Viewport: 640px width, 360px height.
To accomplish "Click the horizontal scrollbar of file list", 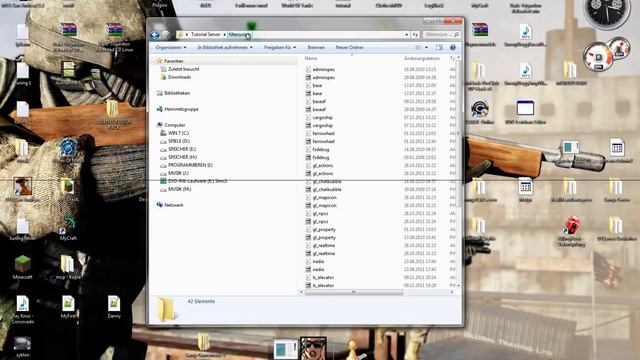I will pos(354,292).
